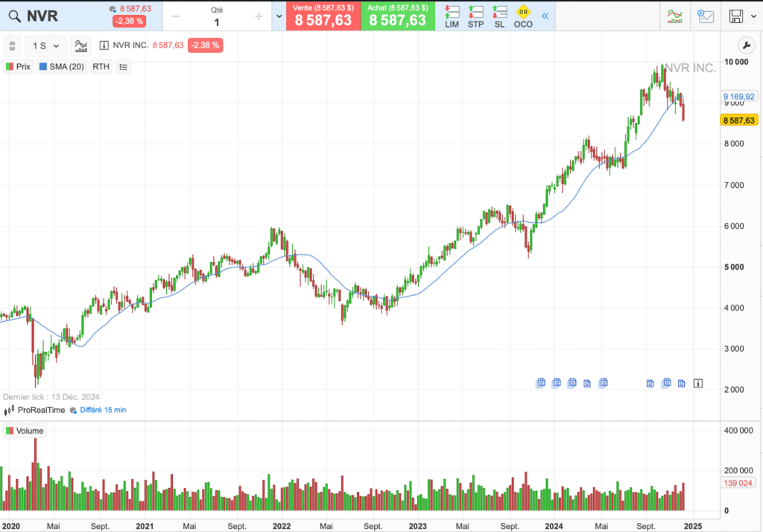Screen dimensions: 763x532
Task: Click the info icon before NVR INC.
Action: pyautogui.click(x=104, y=45)
